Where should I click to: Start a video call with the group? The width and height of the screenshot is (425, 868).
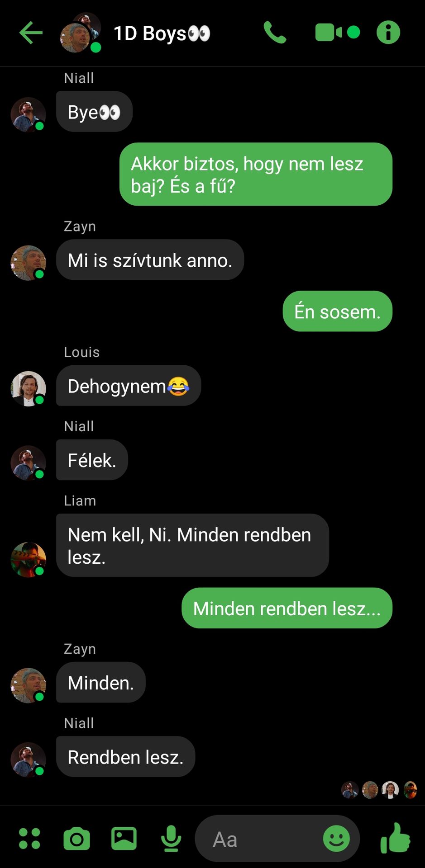(337, 33)
